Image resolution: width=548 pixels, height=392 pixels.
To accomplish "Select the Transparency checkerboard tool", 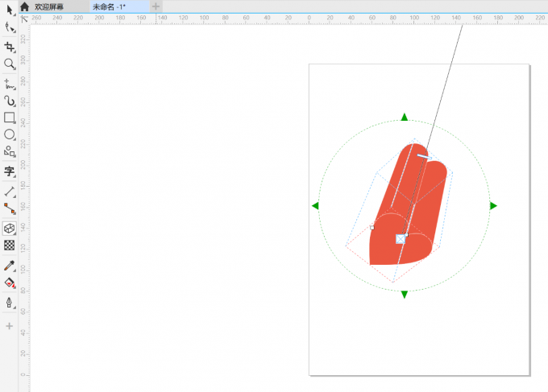I will click(10, 245).
